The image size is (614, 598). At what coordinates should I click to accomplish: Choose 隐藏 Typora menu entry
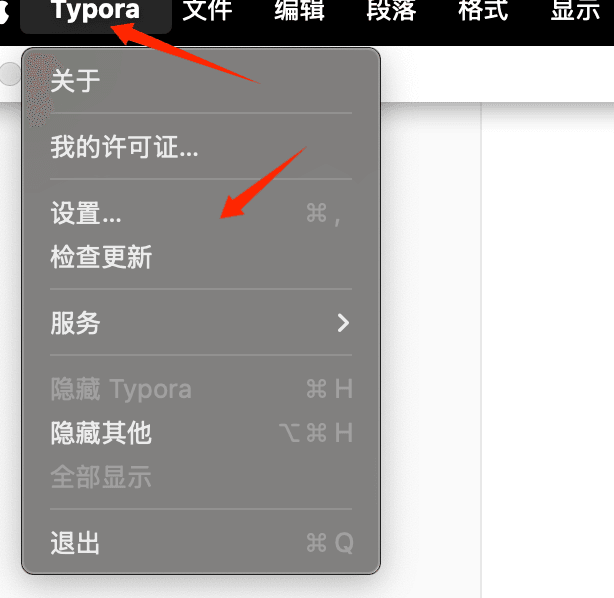point(201,389)
